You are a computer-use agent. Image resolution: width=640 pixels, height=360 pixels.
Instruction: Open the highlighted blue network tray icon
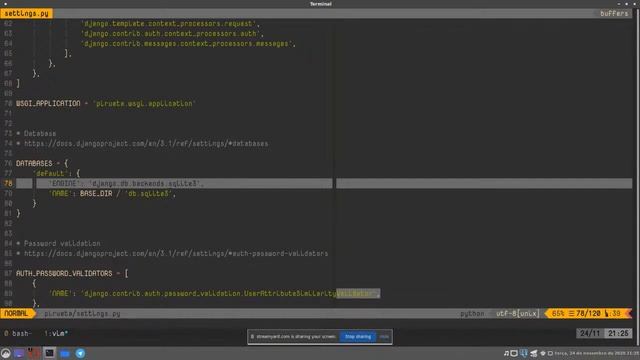point(524,353)
